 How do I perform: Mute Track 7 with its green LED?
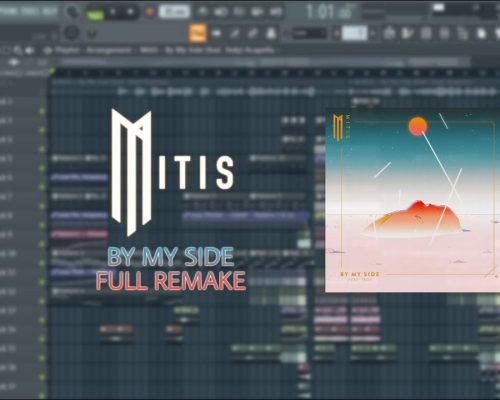click(42, 206)
